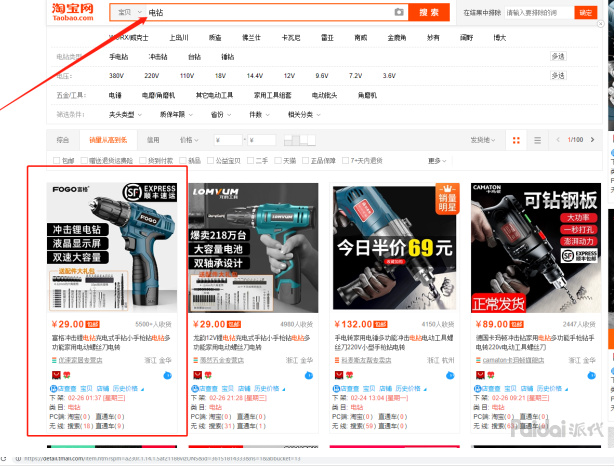Screen dimensions: 614x468
Task: Click 多选 in the drill type row
Action: (x=558, y=56)
